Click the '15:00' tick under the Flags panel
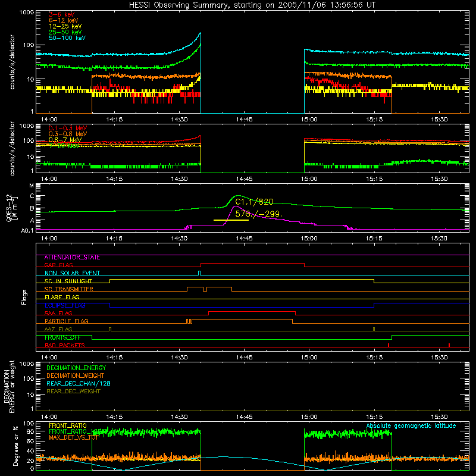This screenshot has width=476, height=476. coord(309,358)
